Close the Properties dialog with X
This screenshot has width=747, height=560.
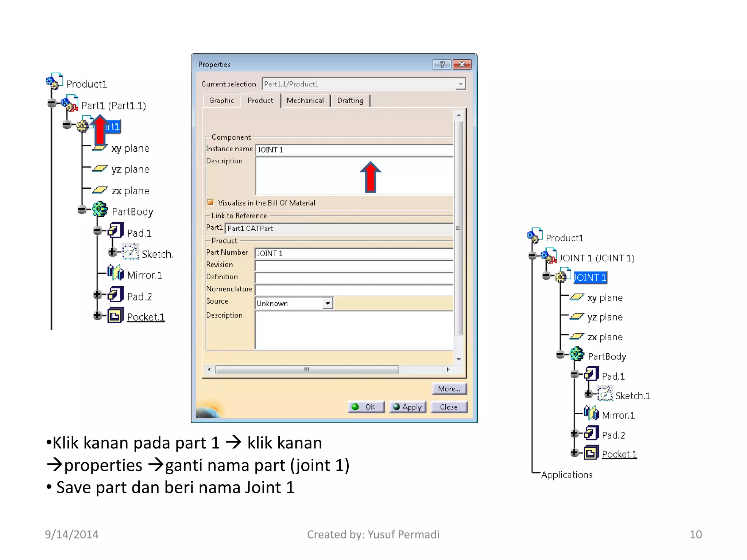[462, 65]
